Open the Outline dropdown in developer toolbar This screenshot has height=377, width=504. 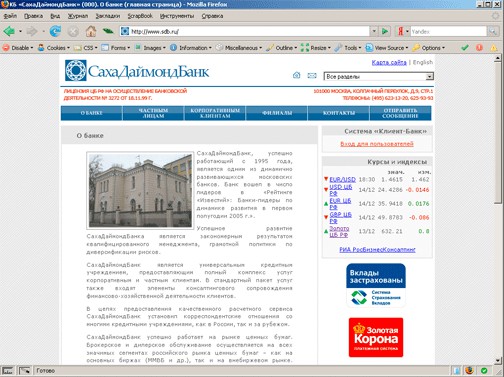281,48
